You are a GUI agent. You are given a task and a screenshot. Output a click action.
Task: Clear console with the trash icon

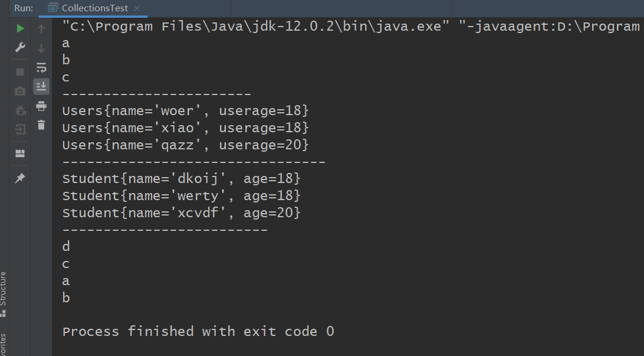click(41, 125)
